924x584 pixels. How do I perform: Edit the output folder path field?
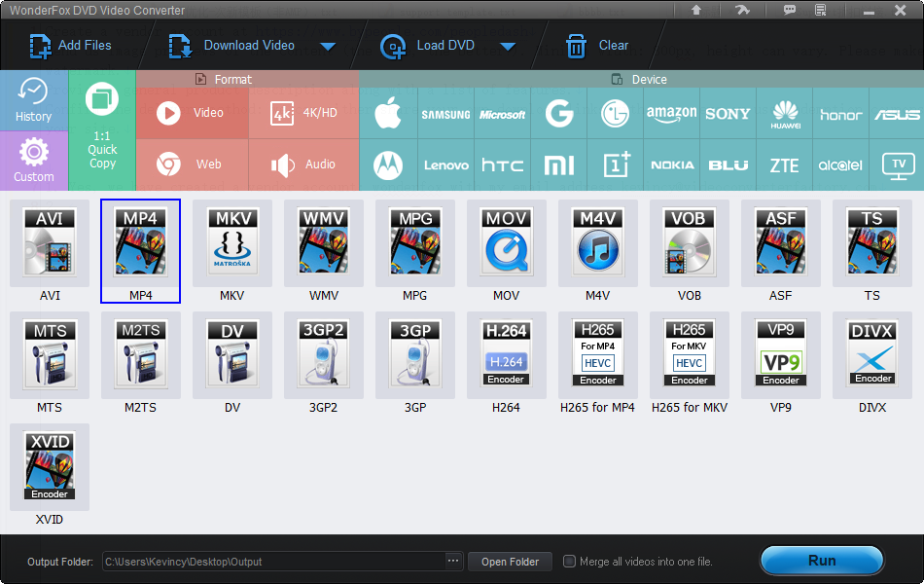pyautogui.click(x=273, y=562)
